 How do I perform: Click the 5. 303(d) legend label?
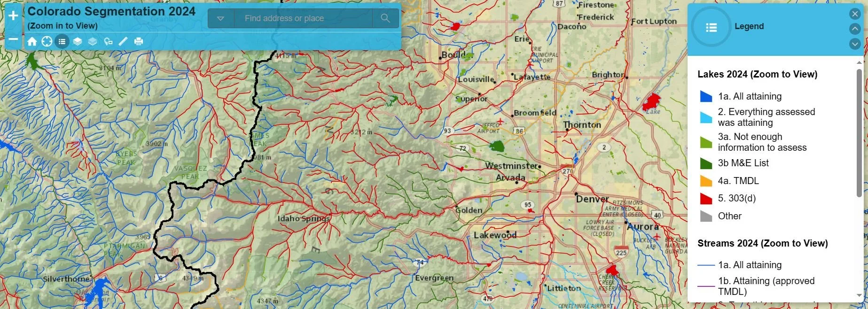point(736,198)
